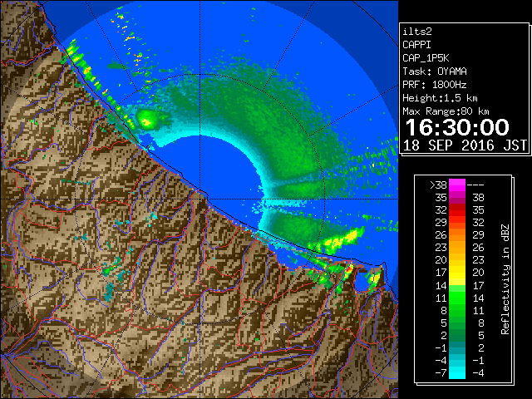532x399 pixels.
Task: Click the bright green 11 dBZ swatch
Action: tap(457, 298)
